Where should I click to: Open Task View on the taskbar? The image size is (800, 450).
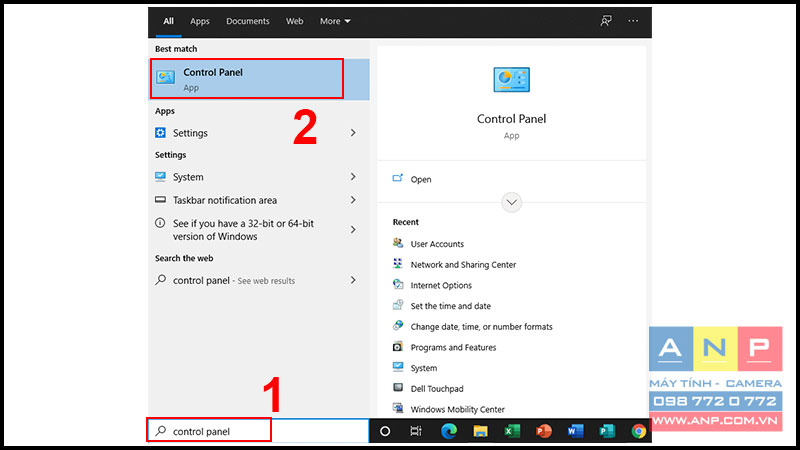pyautogui.click(x=416, y=431)
